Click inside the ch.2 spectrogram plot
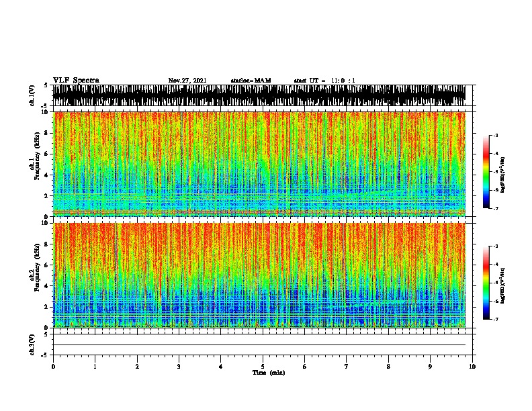Image resolution: width=532 pixels, height=411 pixels. [x=259, y=275]
